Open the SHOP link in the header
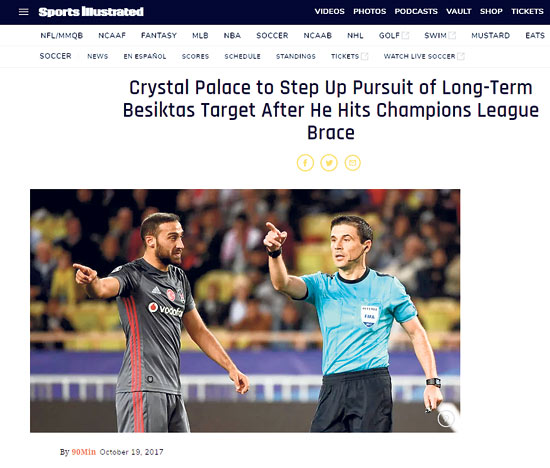Screen dimensions: 550x468 491,12
